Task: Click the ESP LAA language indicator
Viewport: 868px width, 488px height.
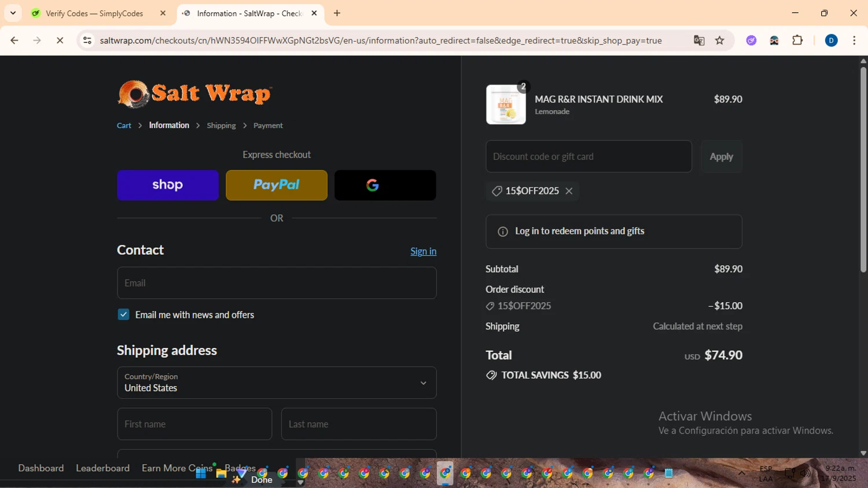Action: [x=766, y=474]
